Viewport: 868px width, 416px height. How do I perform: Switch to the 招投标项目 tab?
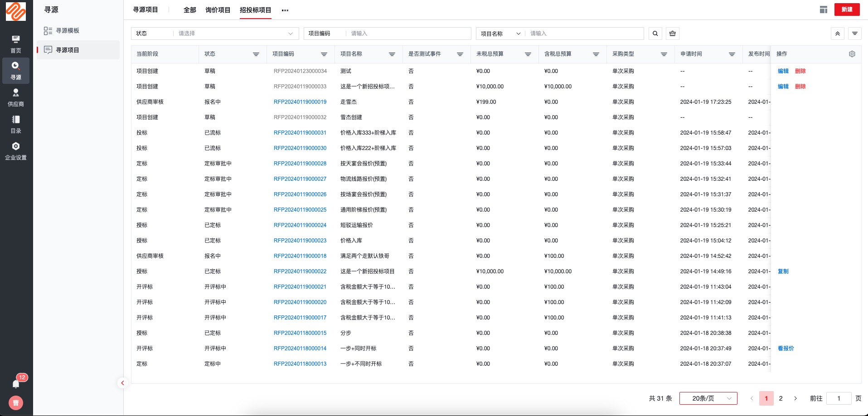coord(256,10)
